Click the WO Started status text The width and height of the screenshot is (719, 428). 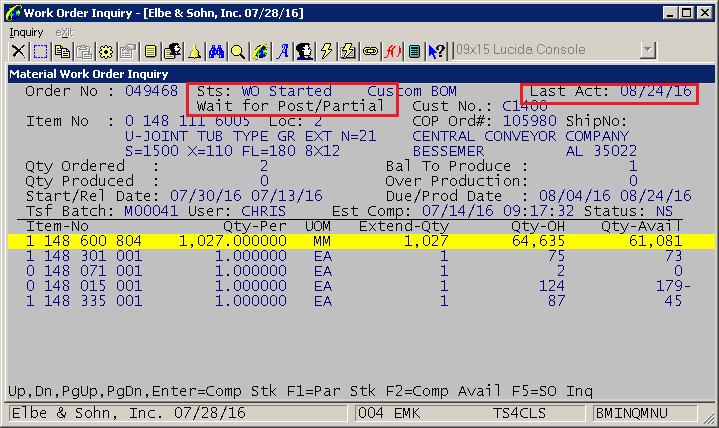(x=287, y=91)
